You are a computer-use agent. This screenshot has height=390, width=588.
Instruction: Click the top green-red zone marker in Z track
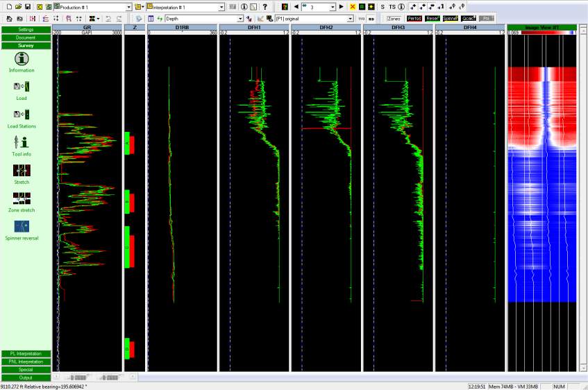130,143
